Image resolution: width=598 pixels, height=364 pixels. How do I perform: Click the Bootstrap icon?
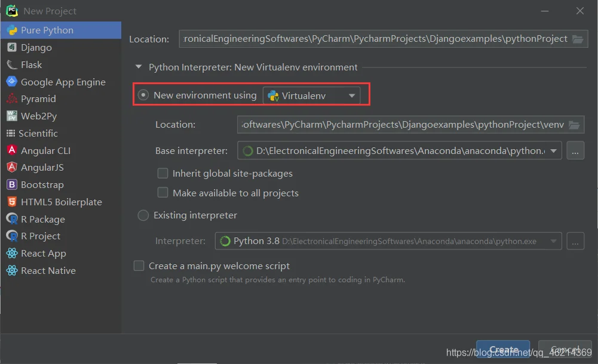click(x=12, y=184)
